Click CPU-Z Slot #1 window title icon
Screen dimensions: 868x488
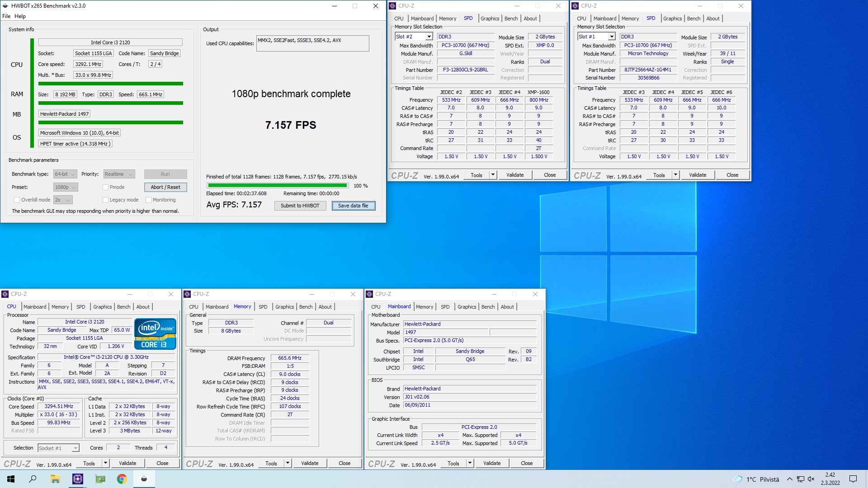[x=575, y=6]
